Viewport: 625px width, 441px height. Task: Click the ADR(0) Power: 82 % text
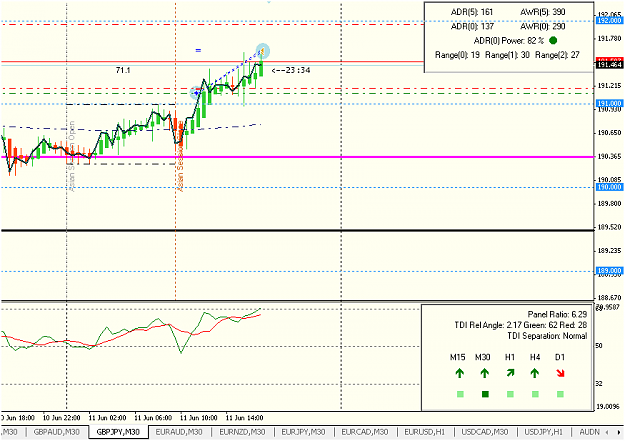(x=509, y=41)
